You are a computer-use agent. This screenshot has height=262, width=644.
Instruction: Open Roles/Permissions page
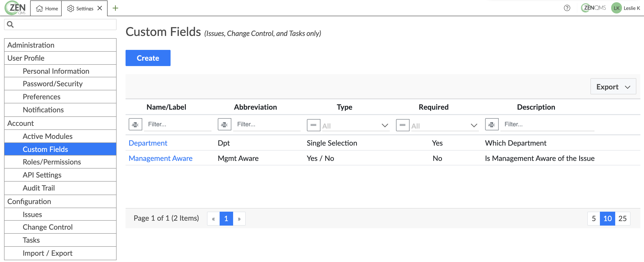60,162
